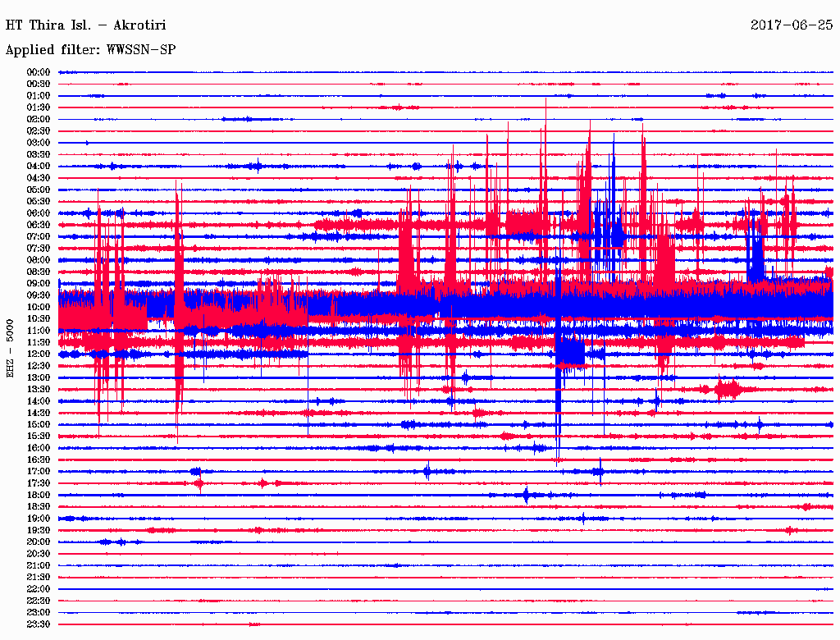Viewport: 840px width, 640px height.
Task: Select the 15:00 time label
Action: 38,424
